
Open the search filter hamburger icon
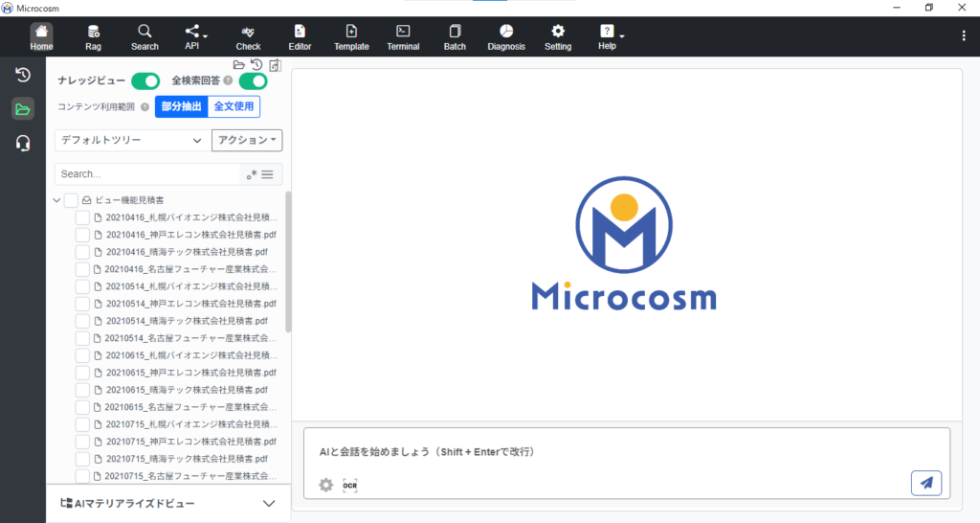tap(268, 174)
